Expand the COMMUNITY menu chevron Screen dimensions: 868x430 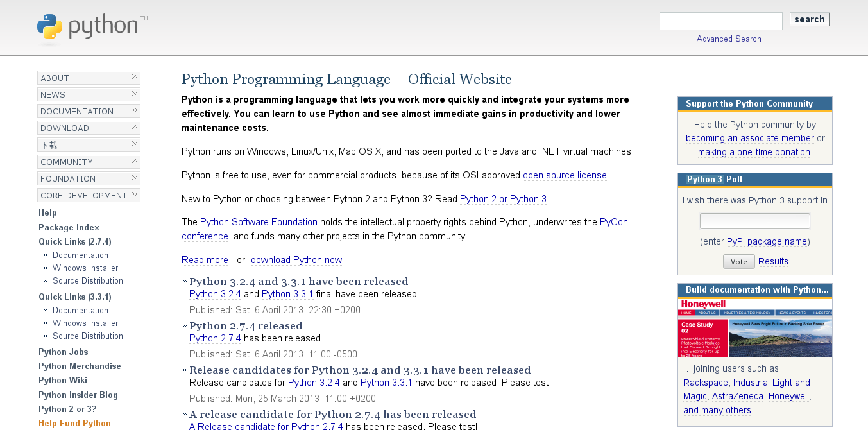click(135, 161)
